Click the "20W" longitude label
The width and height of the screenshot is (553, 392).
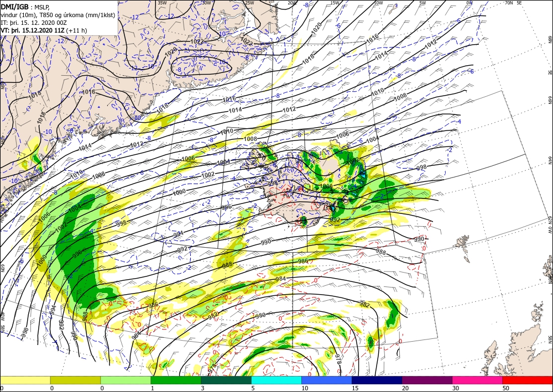point(292,3)
